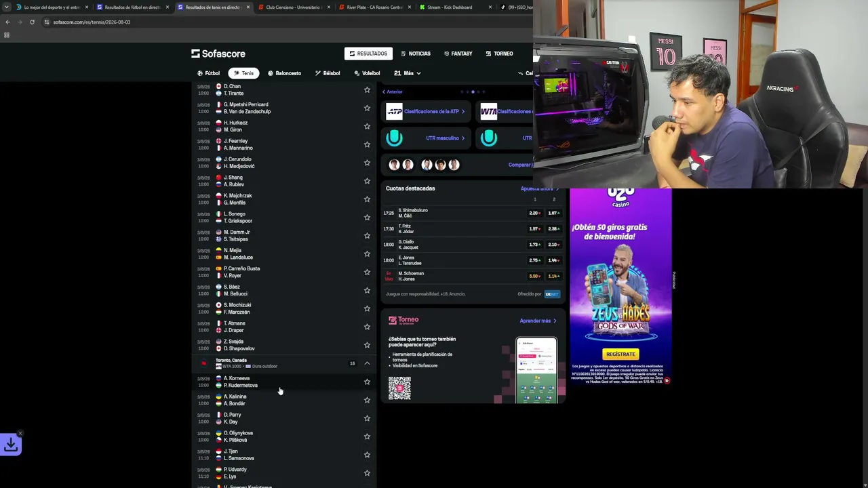Star the Fearnley vs Mannarino match

pos(367,144)
